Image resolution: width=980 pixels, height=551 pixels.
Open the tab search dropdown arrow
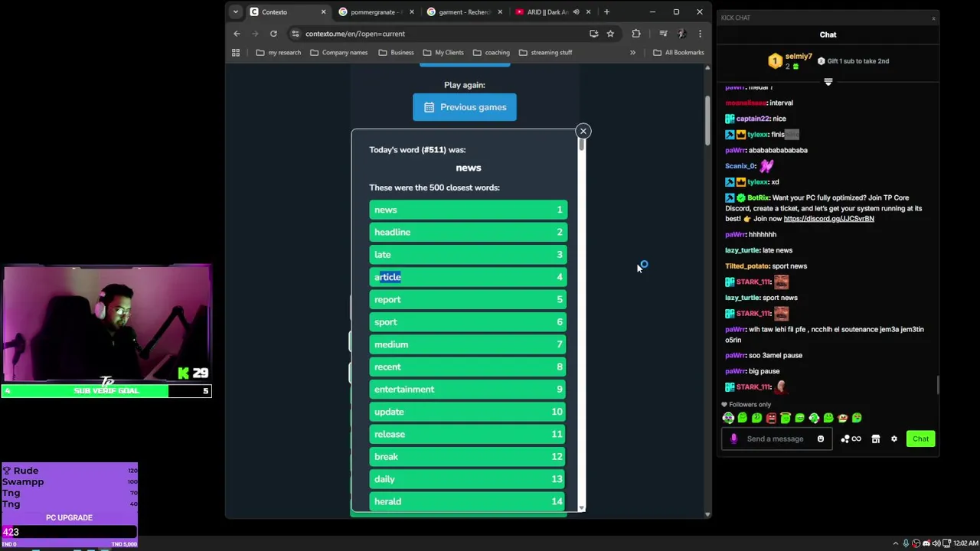click(235, 11)
